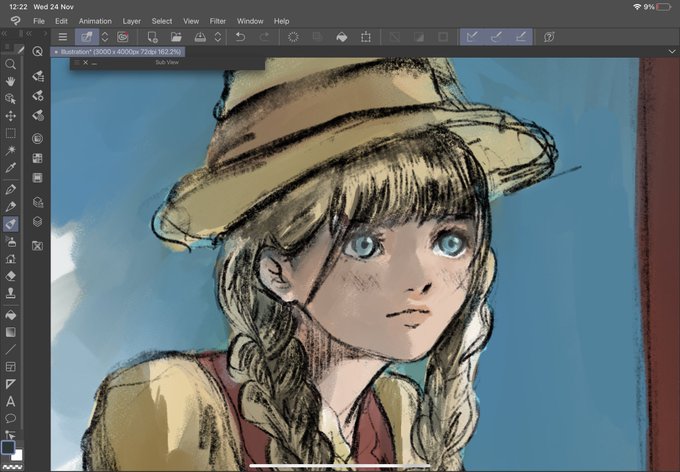
Task: Open the Window menu
Action: click(x=250, y=21)
